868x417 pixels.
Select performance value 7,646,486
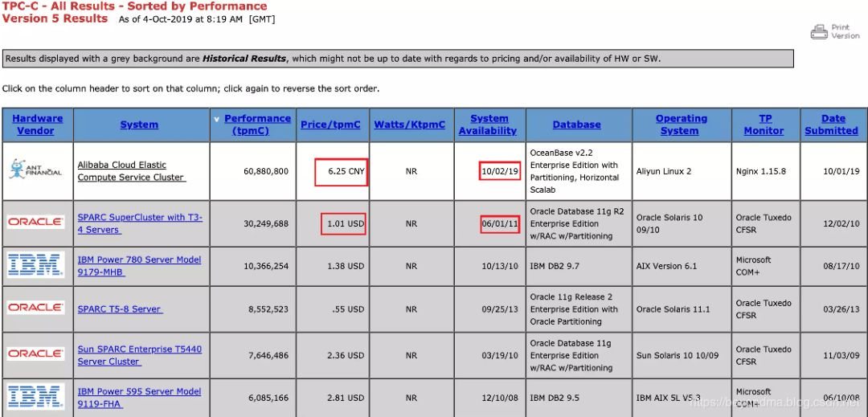point(268,355)
